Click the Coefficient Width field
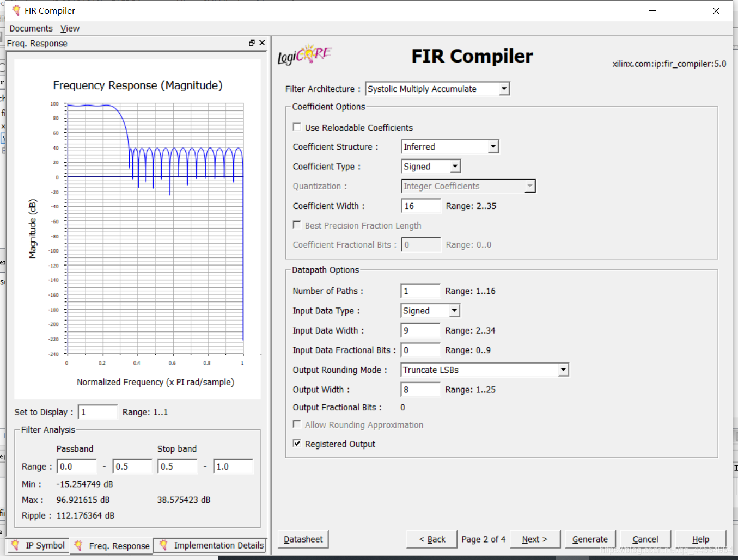738x560 pixels. (x=421, y=206)
